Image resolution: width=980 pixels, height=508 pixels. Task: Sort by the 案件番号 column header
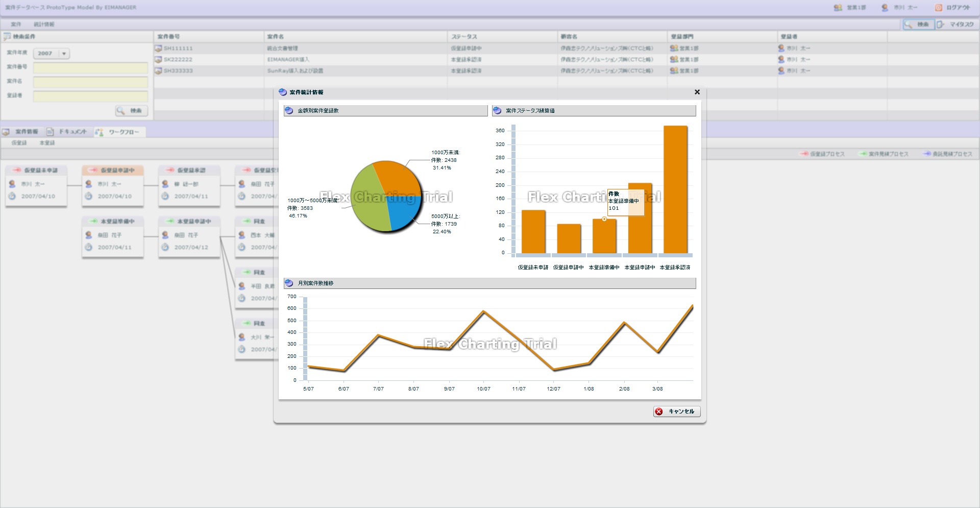pyautogui.click(x=209, y=36)
